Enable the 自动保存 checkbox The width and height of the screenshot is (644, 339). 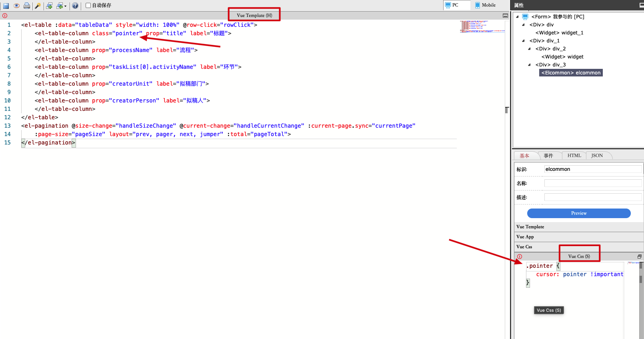click(x=88, y=6)
